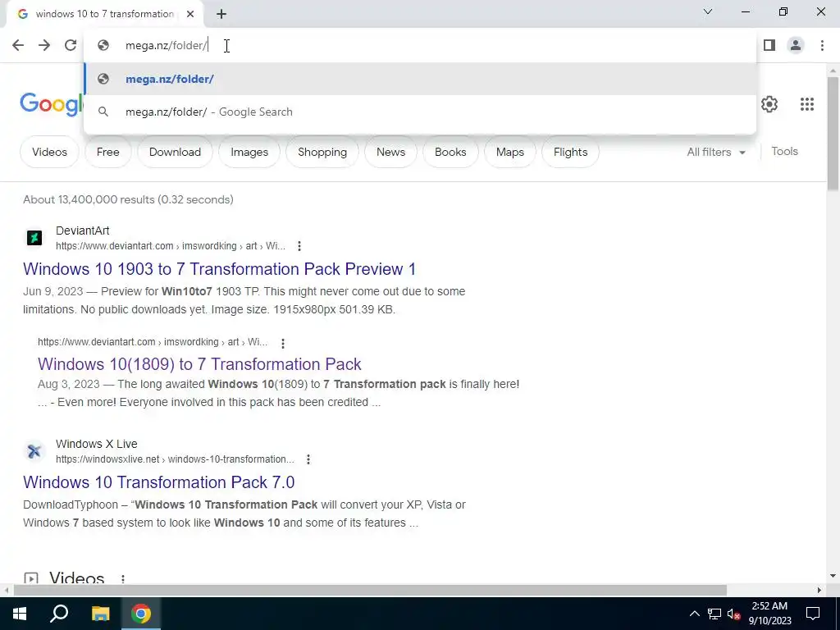Open the Google apps grid
This screenshot has width=840, height=630.
(807, 104)
